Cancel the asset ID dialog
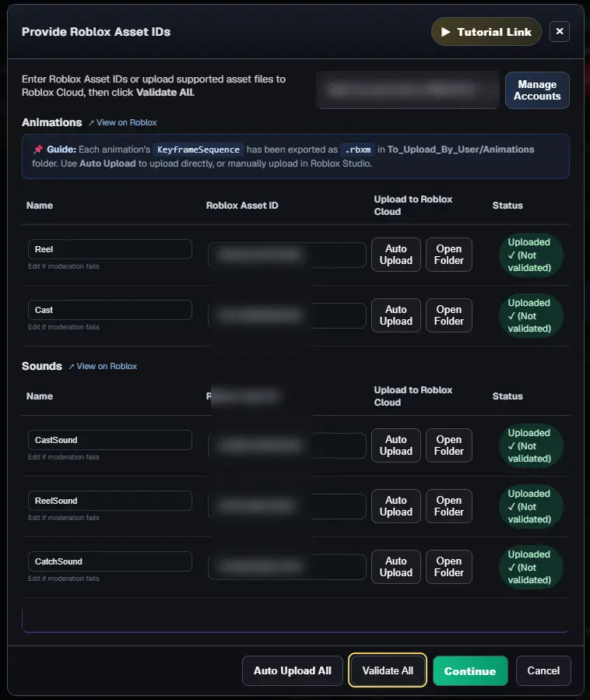The height and width of the screenshot is (700, 590). pyautogui.click(x=543, y=670)
